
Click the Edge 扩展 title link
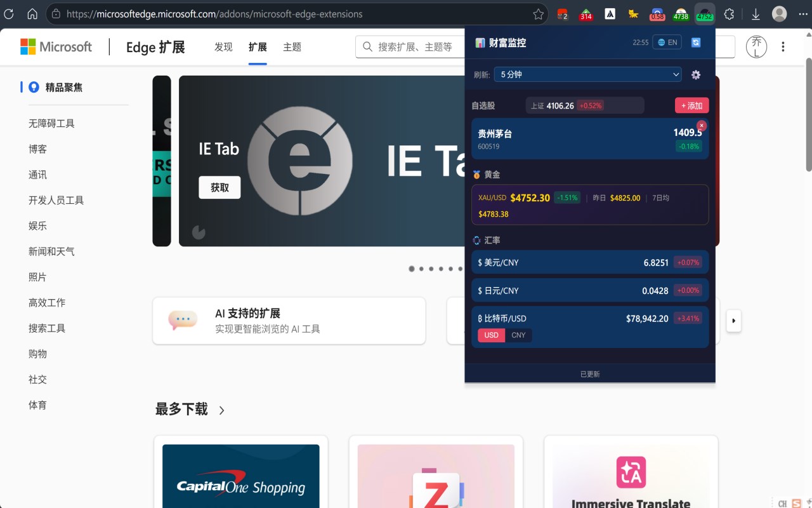[155, 47]
